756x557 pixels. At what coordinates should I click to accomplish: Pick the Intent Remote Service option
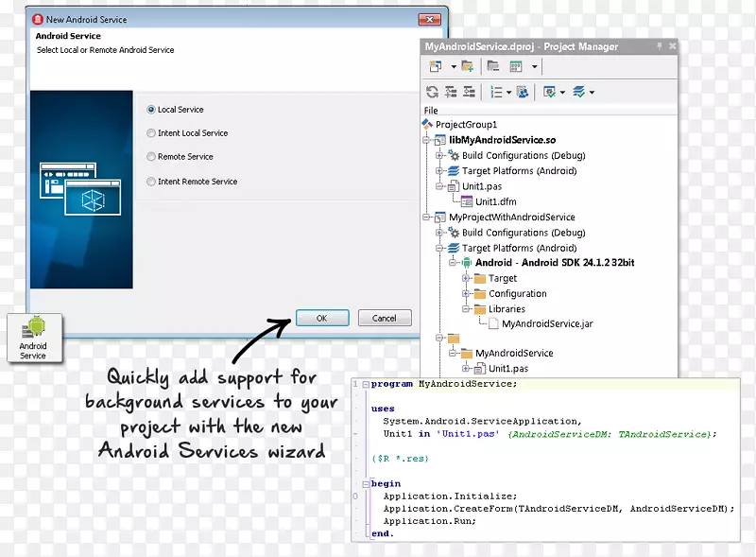click(151, 182)
